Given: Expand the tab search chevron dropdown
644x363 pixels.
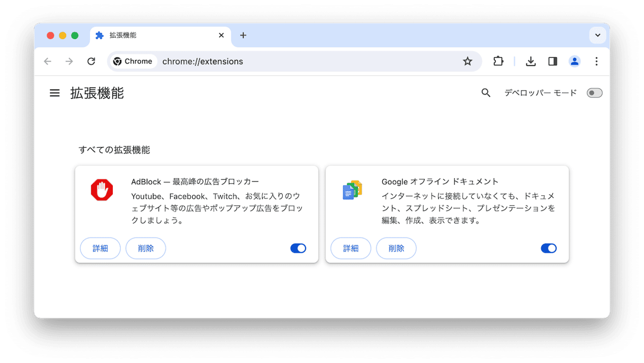Looking at the screenshot, I should 597,35.
